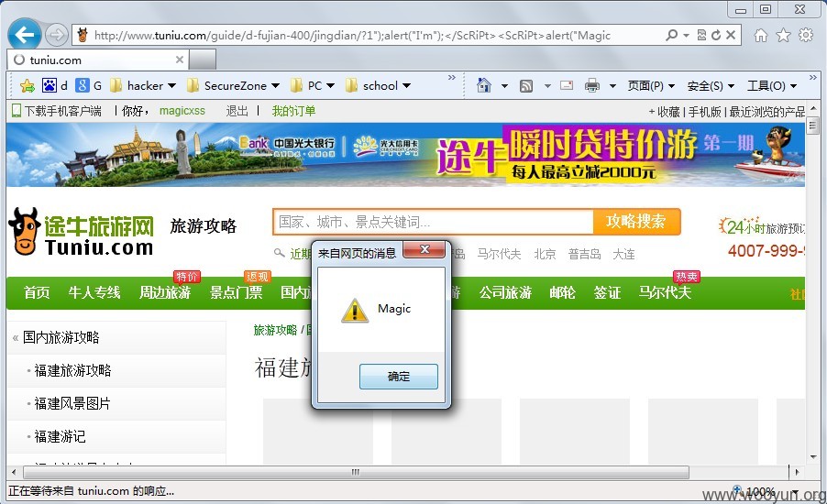Click the Print icon in command bar
827x504 pixels.
click(x=592, y=85)
